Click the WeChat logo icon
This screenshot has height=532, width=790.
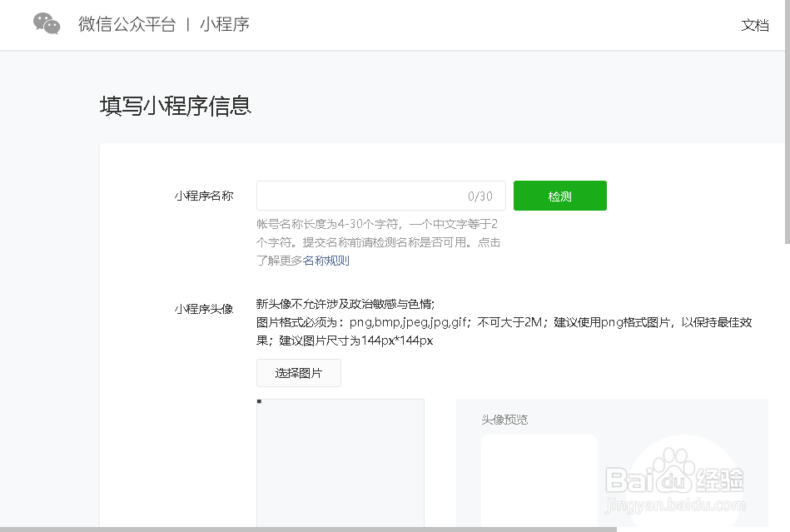47,23
